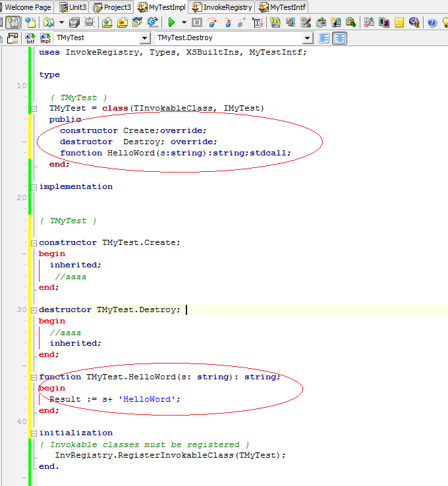Click the save all icon
Screen dimensions: 448x486
(x=74, y=22)
